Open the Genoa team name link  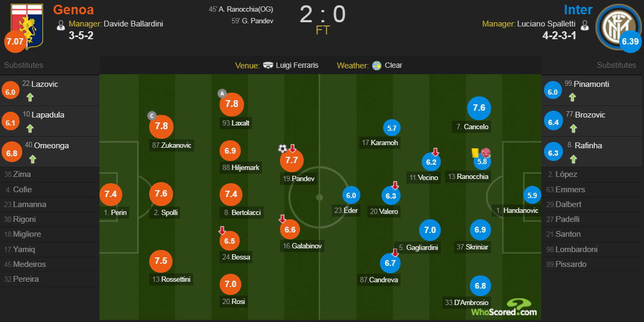(74, 10)
